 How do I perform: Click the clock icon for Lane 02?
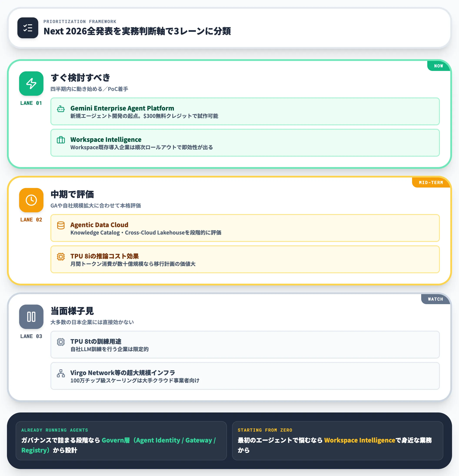pyautogui.click(x=31, y=200)
